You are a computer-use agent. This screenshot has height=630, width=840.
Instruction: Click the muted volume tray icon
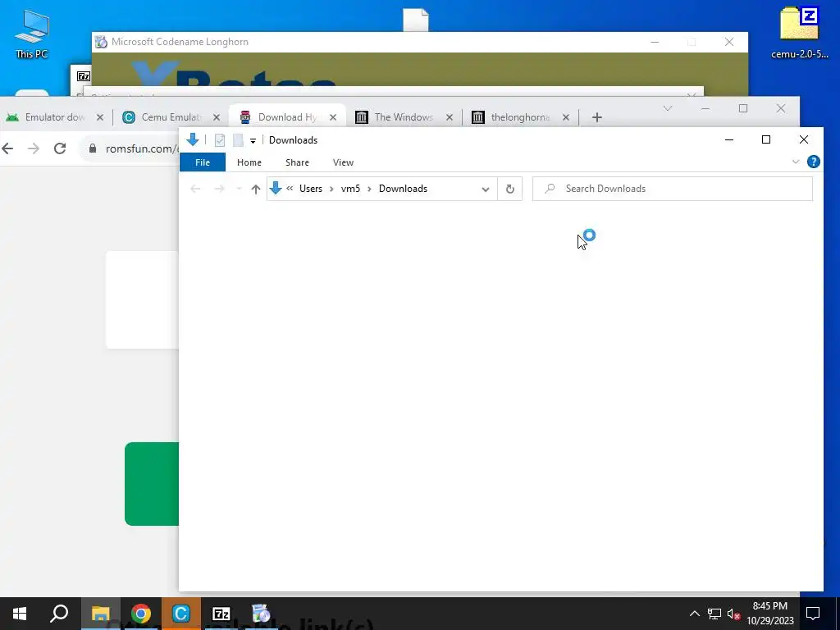click(x=734, y=614)
